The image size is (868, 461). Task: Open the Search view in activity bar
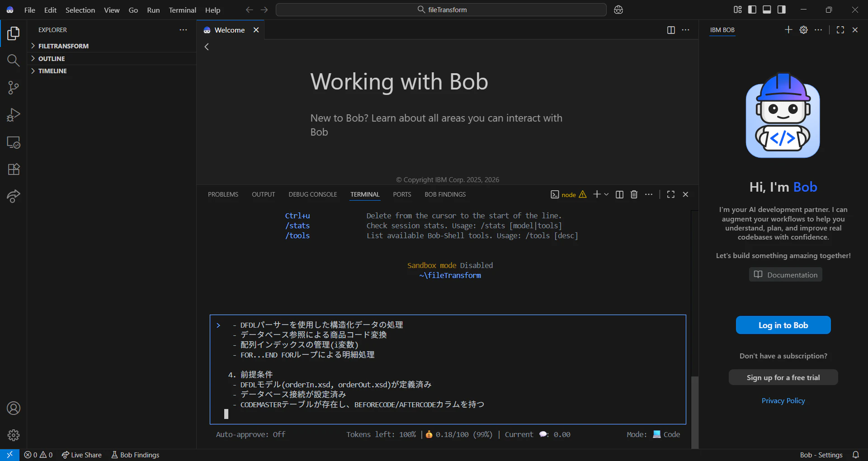pyautogui.click(x=14, y=61)
